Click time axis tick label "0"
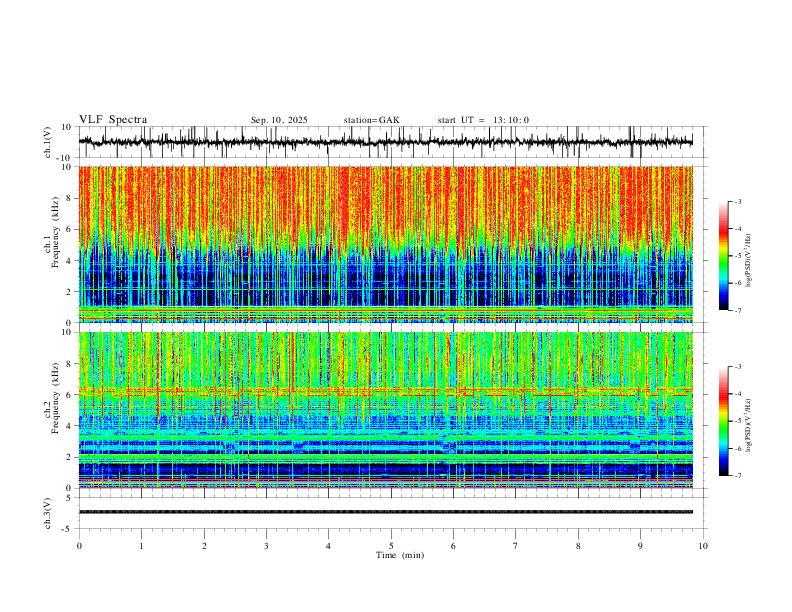 point(79,546)
